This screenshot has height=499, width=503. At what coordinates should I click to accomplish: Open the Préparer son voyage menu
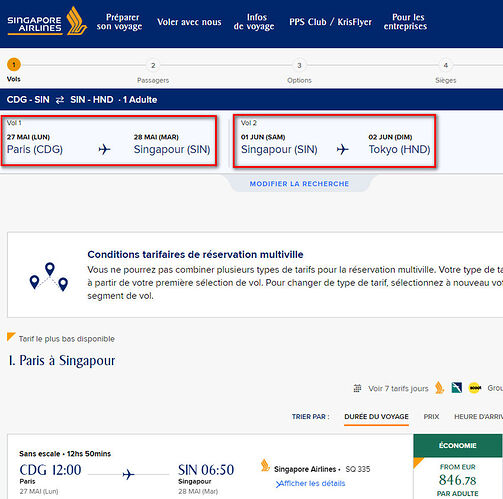(119, 22)
